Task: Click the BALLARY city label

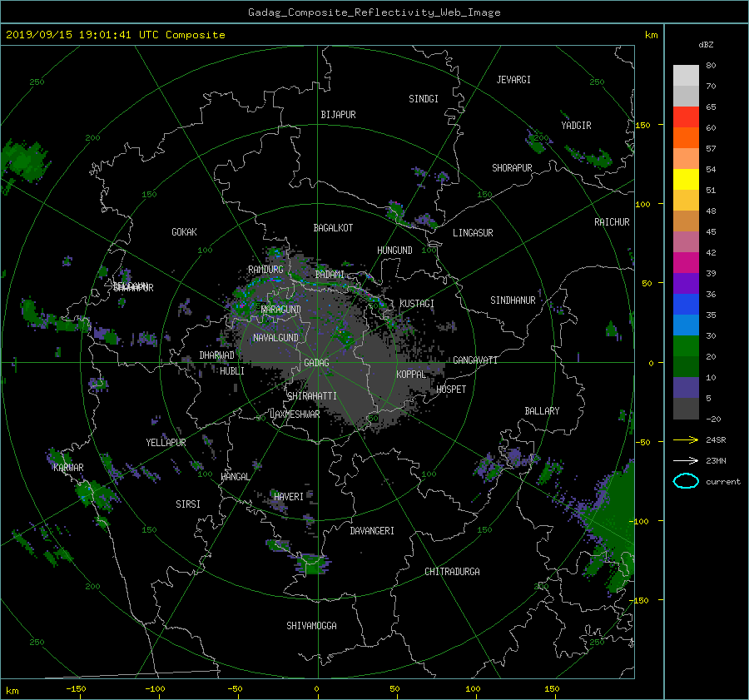Action: point(542,411)
